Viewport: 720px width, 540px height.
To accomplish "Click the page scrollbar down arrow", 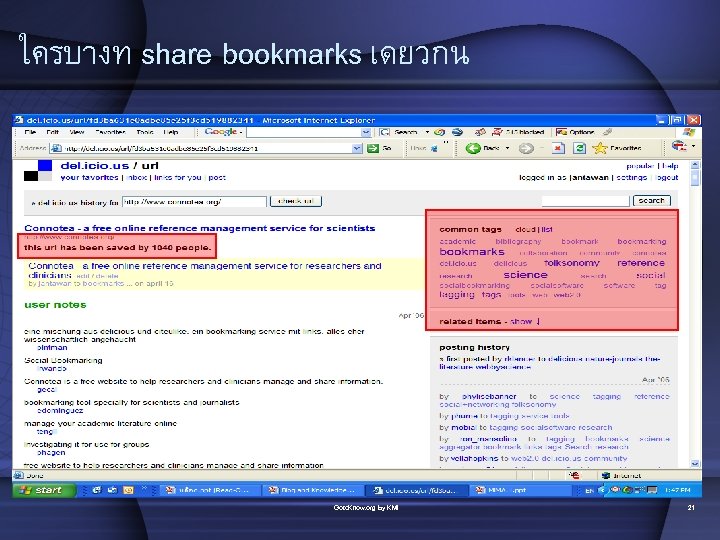I will coord(695,464).
